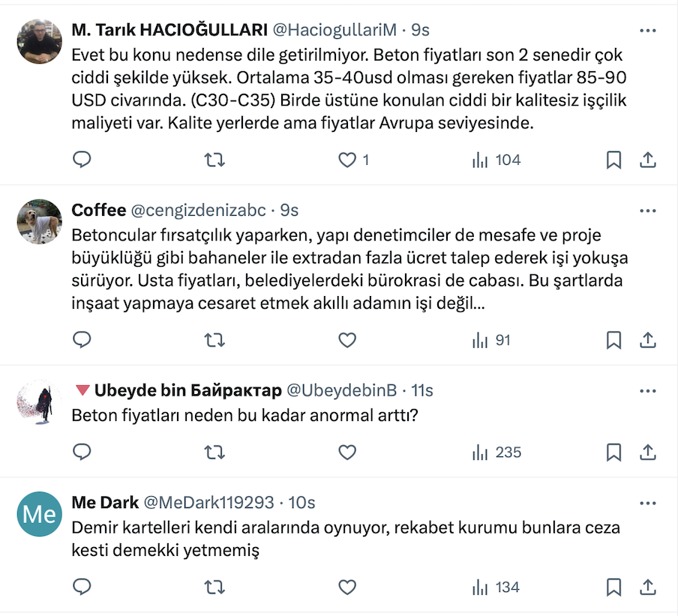Image resolution: width=678 pixels, height=616 pixels.
Task: Share M. Tarık HACIOĞULLARI's tweet
Action: pos(648,160)
